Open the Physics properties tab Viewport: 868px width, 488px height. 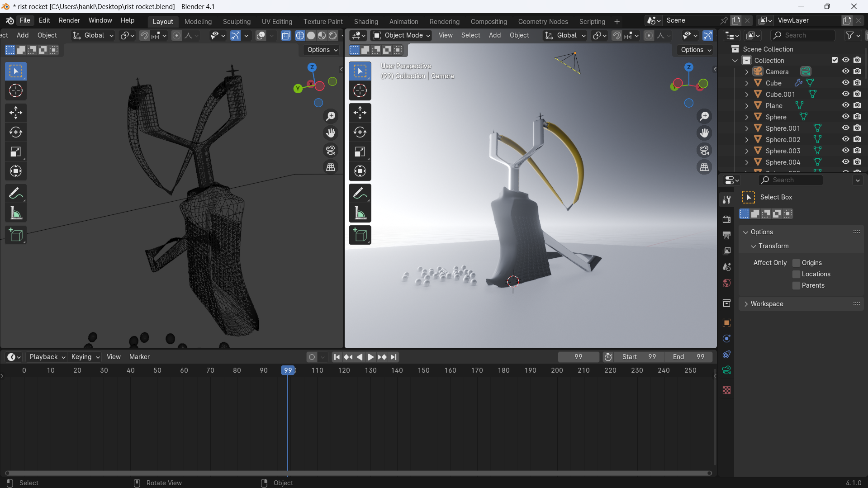point(726,338)
